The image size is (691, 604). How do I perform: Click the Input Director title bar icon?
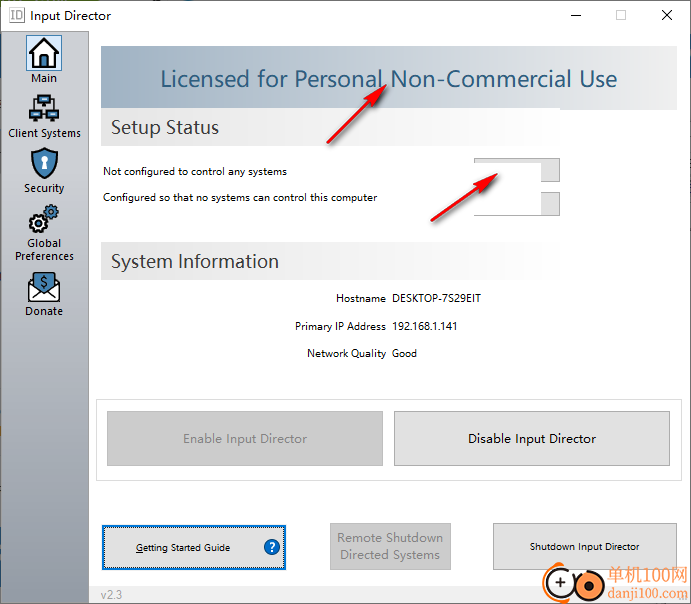(x=17, y=15)
